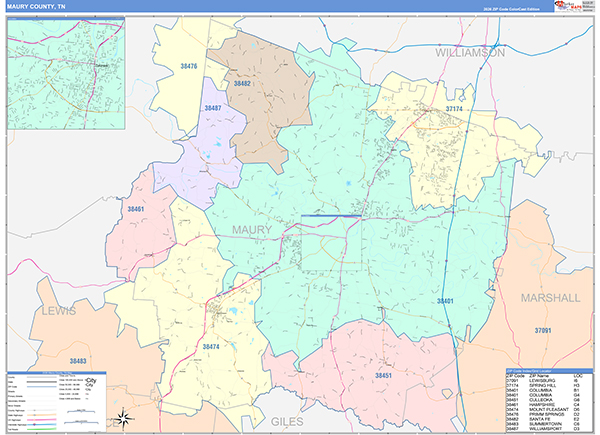The image size is (600, 435).
Task: Click the map legend title bar
Action: (57, 373)
